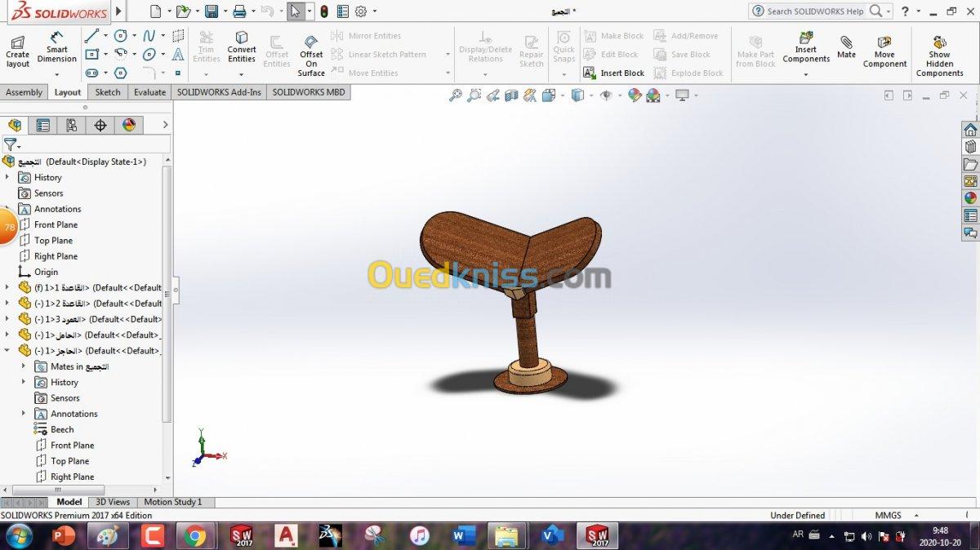Toggle the Select arrow tool
Image resolution: width=980 pixels, height=550 pixels.
(295, 11)
